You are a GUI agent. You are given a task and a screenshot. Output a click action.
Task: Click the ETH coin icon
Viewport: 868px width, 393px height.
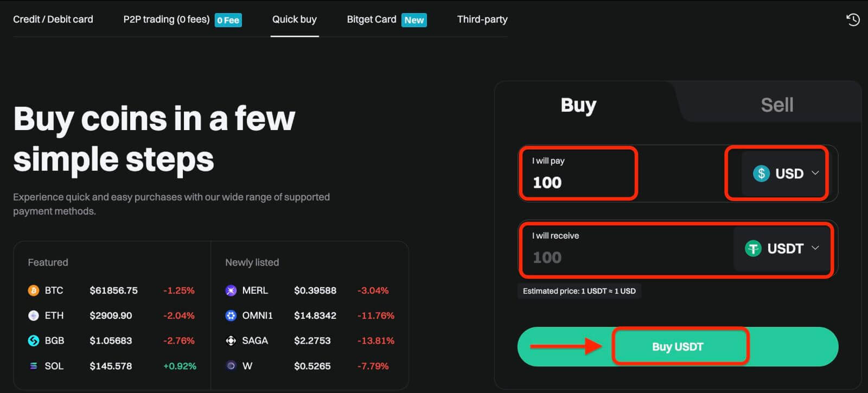click(34, 315)
